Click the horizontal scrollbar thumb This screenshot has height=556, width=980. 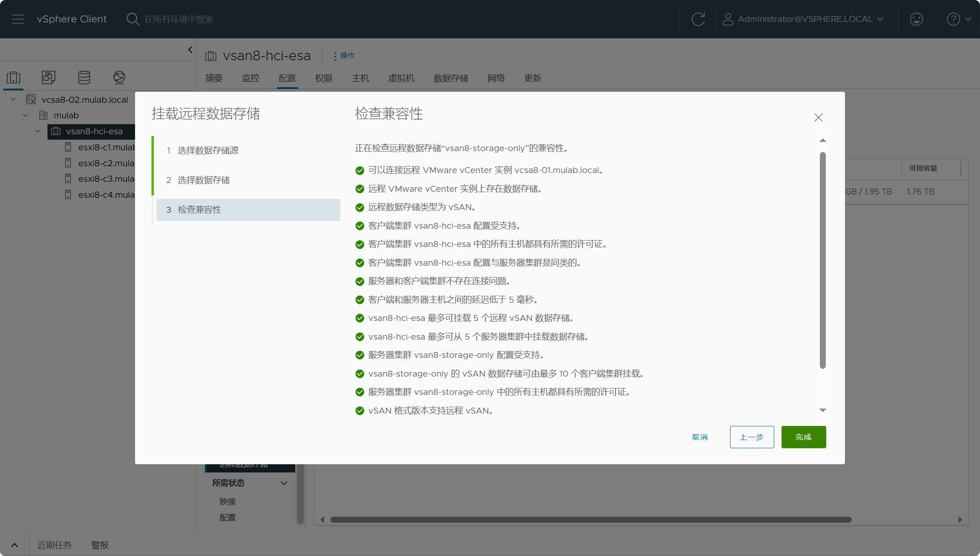[x=591, y=519]
